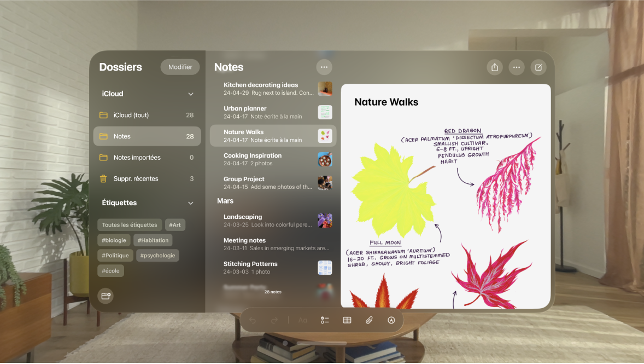Screen dimensions: 644x364
Task: Open the Aa text format tool
Action: tap(303, 320)
